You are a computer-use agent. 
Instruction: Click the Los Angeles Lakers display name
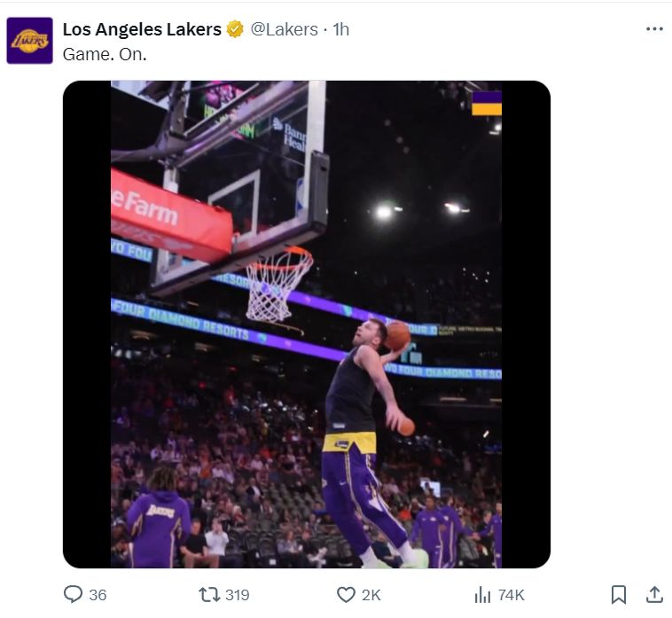pos(142,29)
